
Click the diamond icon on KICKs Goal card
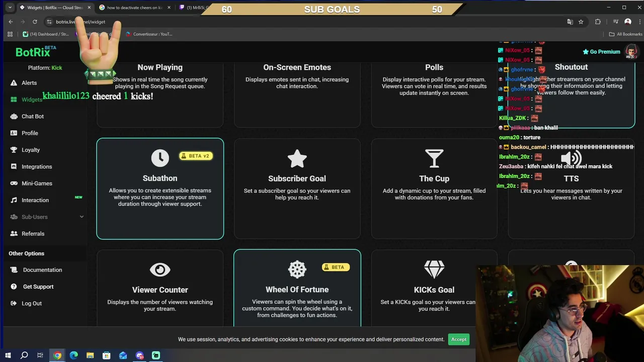(434, 269)
